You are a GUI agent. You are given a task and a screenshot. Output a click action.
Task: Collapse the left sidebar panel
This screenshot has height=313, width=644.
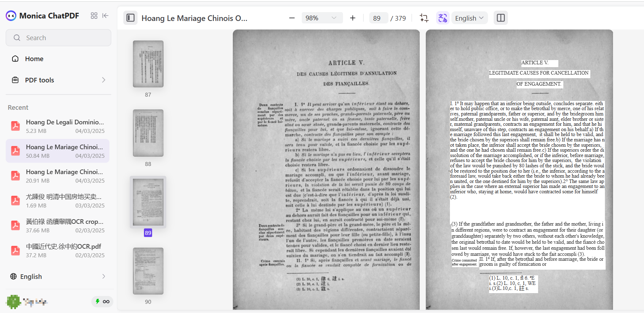tap(106, 16)
